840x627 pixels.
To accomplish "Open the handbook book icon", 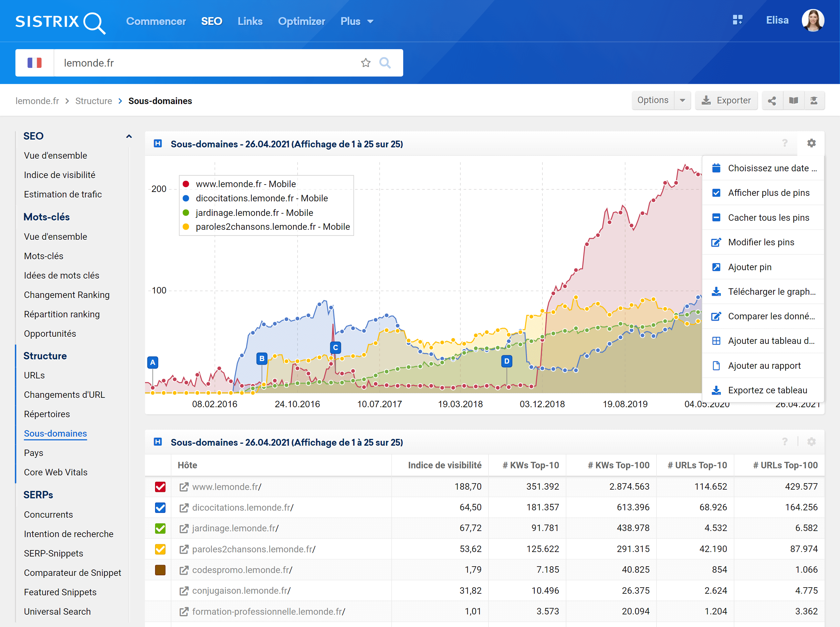I will click(793, 101).
